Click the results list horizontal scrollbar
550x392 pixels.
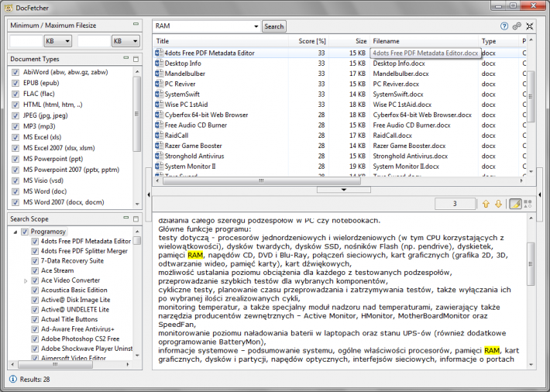[x=261, y=181]
